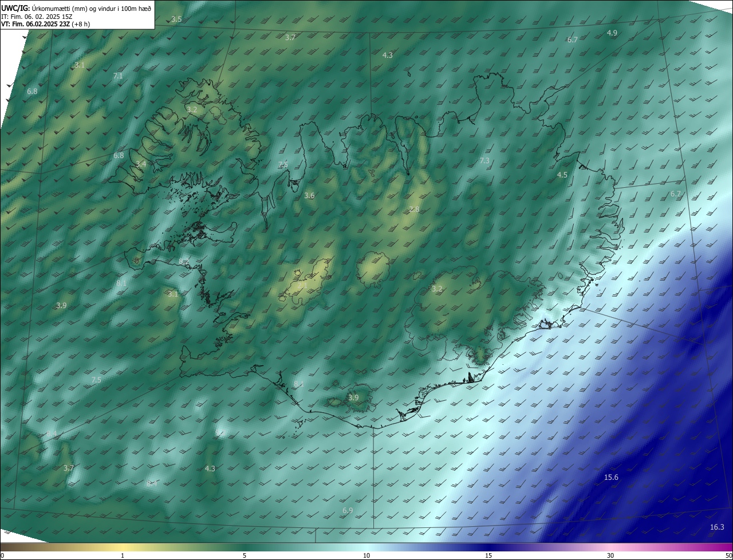Click the 15.6 value label
The width and height of the screenshot is (733, 560).
(611, 478)
